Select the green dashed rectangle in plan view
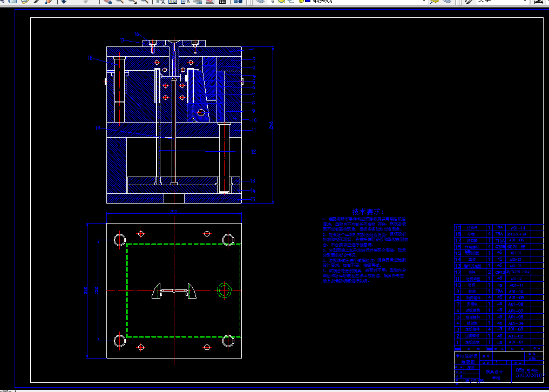 184,290
